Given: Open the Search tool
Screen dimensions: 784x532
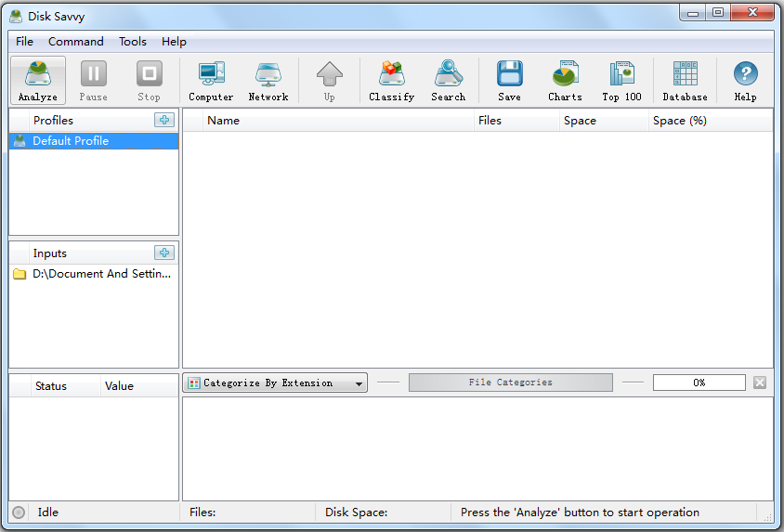Looking at the screenshot, I should coord(449,80).
